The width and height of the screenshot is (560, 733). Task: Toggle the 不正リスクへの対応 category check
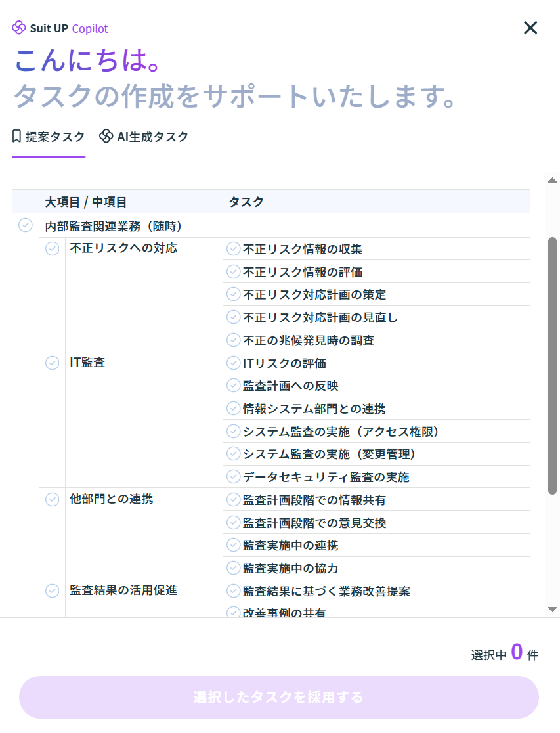[x=53, y=249]
